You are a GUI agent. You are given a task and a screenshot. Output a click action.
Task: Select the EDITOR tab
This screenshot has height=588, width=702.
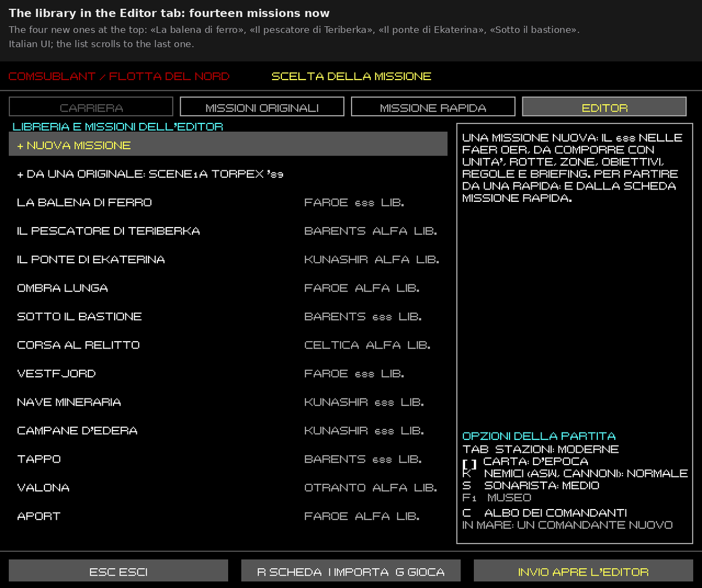pyautogui.click(x=604, y=107)
